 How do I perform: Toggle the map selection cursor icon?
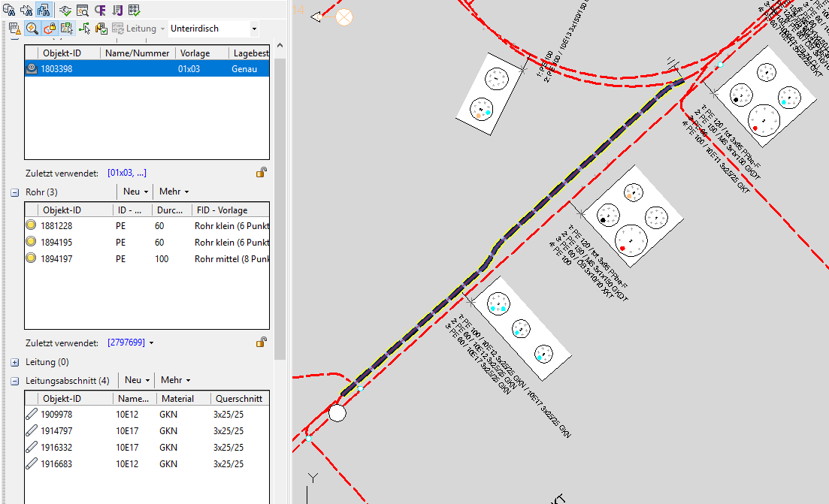[x=67, y=29]
